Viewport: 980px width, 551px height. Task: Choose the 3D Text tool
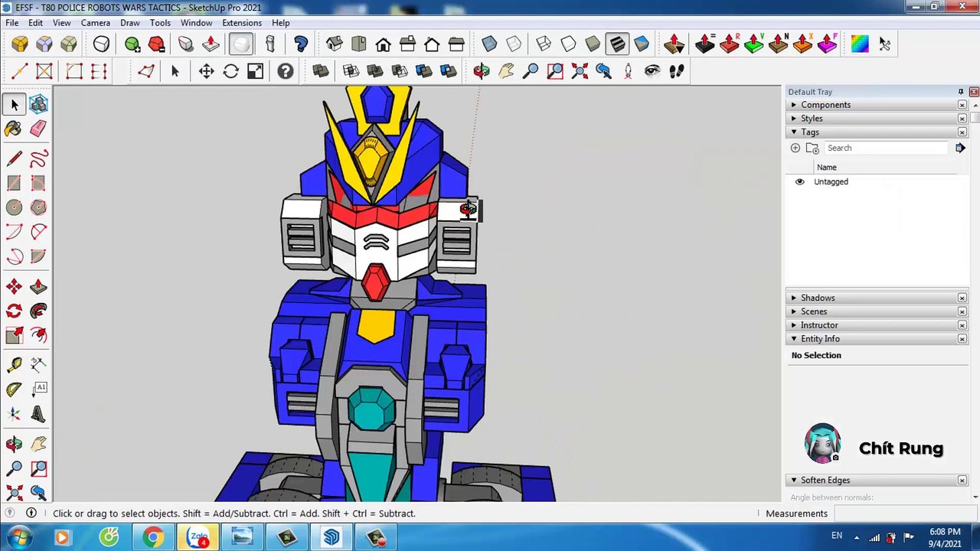[x=38, y=414]
